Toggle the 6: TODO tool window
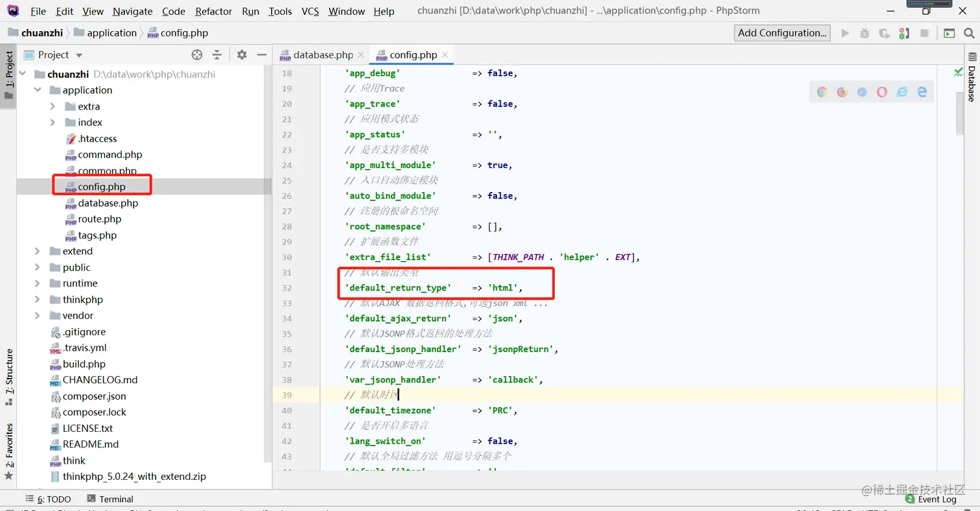 pyautogui.click(x=49, y=499)
